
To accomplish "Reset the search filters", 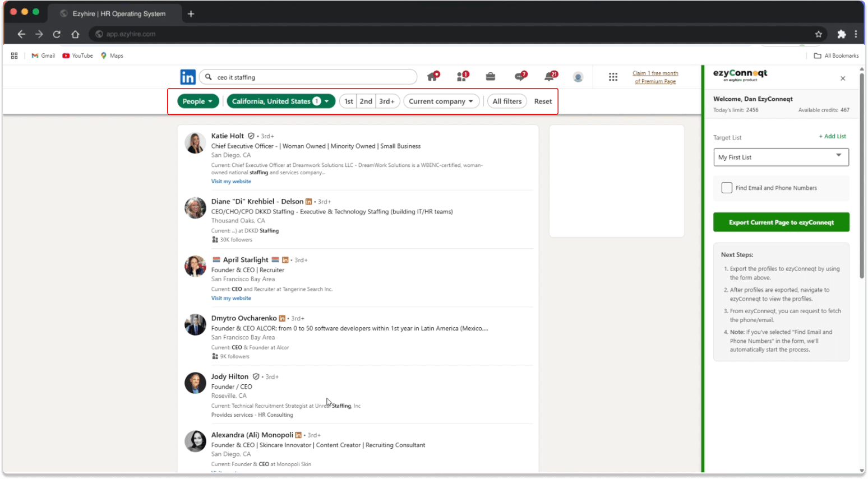I will [x=543, y=101].
